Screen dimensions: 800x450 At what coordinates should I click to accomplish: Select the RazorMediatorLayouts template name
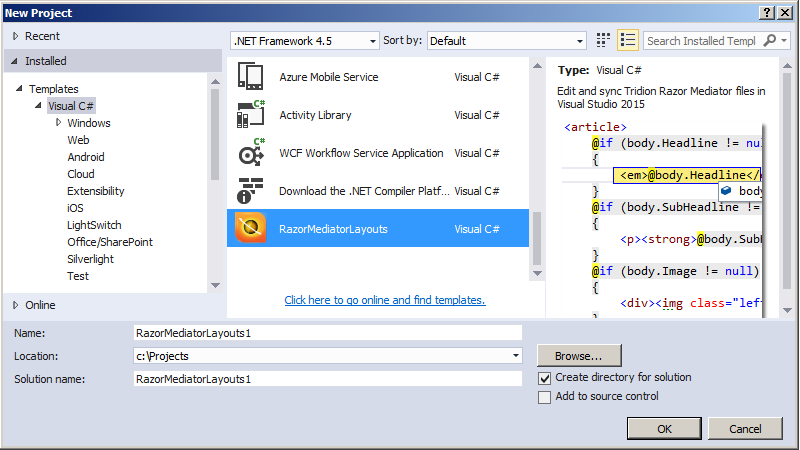coord(333,229)
